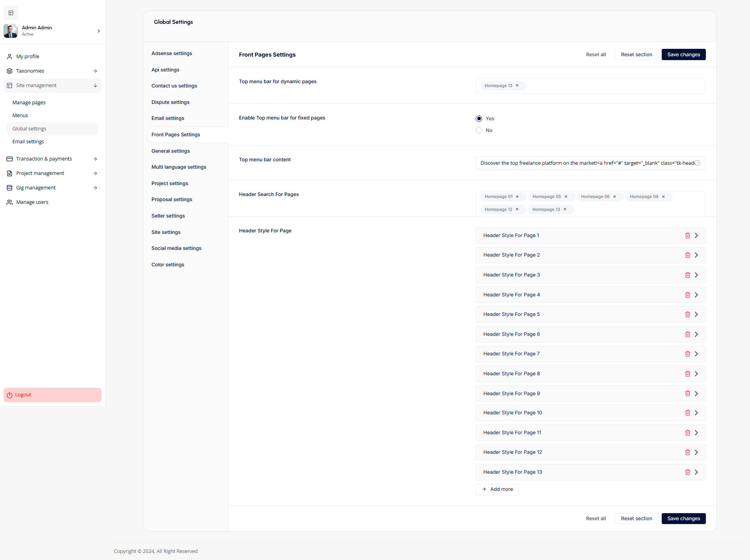Screen dimensions: 750x560
Task: Click Add more header style button
Action: click(497, 489)
